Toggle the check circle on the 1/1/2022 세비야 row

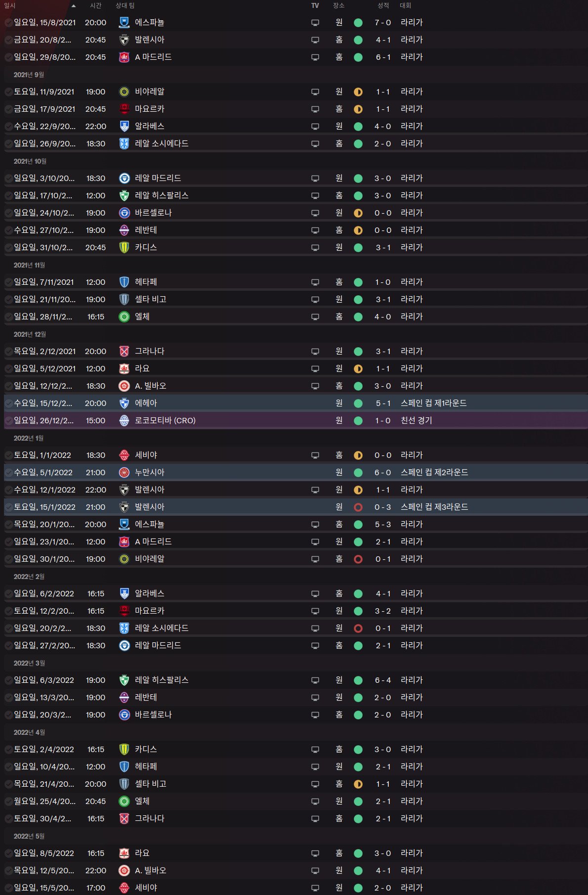pyautogui.click(x=8, y=455)
